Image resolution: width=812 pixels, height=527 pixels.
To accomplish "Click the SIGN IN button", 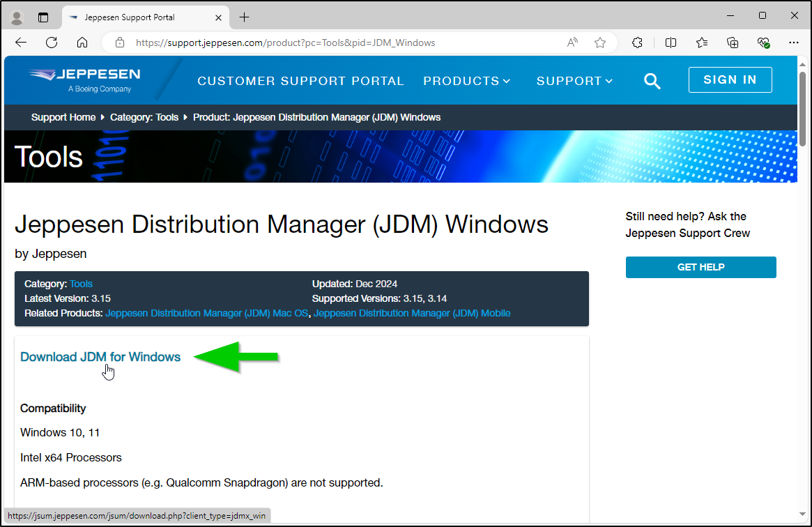I will click(730, 79).
